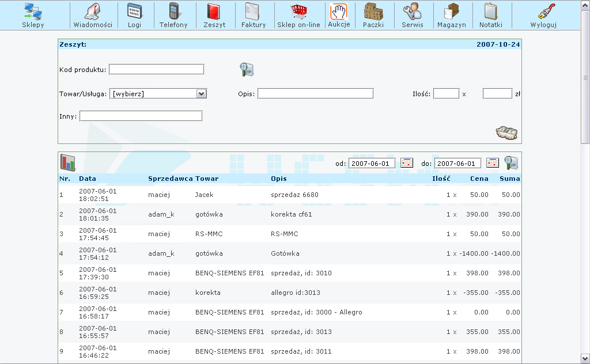Focus the Ilość quantity field
590x364 pixels.
click(x=447, y=93)
